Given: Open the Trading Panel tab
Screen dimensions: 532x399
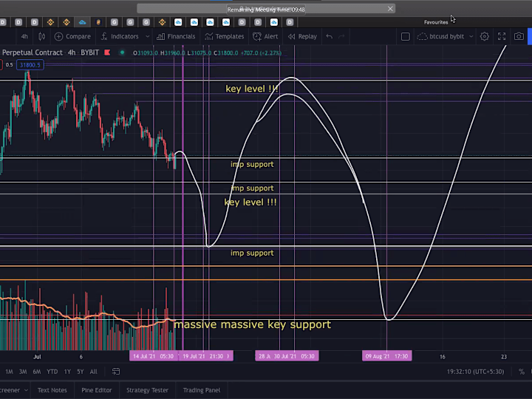Looking at the screenshot, I should (x=202, y=390).
